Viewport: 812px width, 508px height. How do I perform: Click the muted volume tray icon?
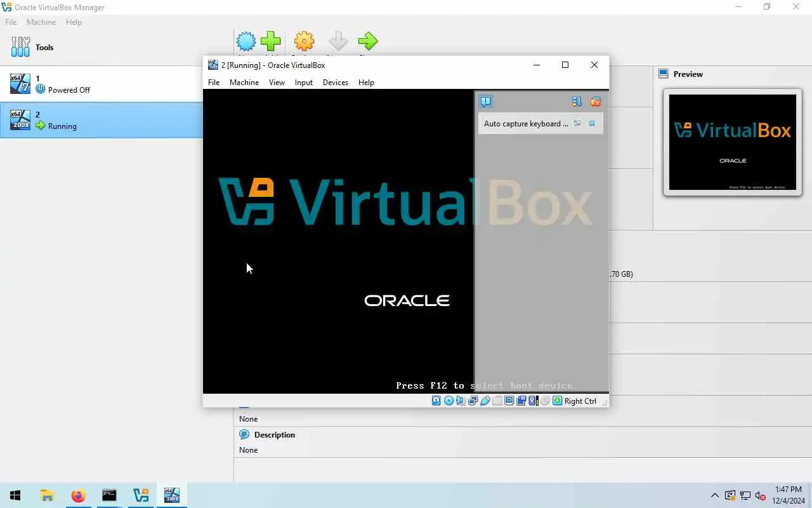tap(761, 496)
